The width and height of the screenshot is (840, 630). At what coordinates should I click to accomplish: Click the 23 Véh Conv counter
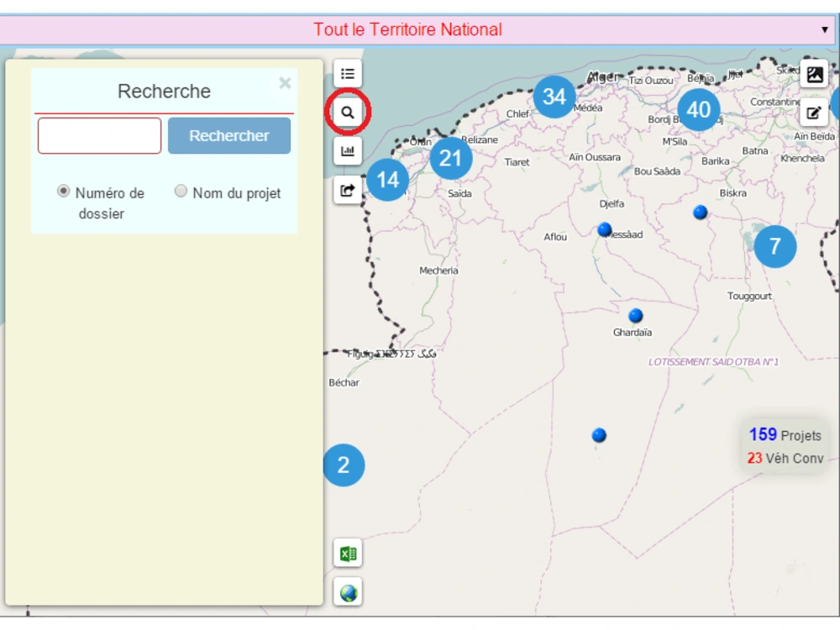pyautogui.click(x=785, y=459)
